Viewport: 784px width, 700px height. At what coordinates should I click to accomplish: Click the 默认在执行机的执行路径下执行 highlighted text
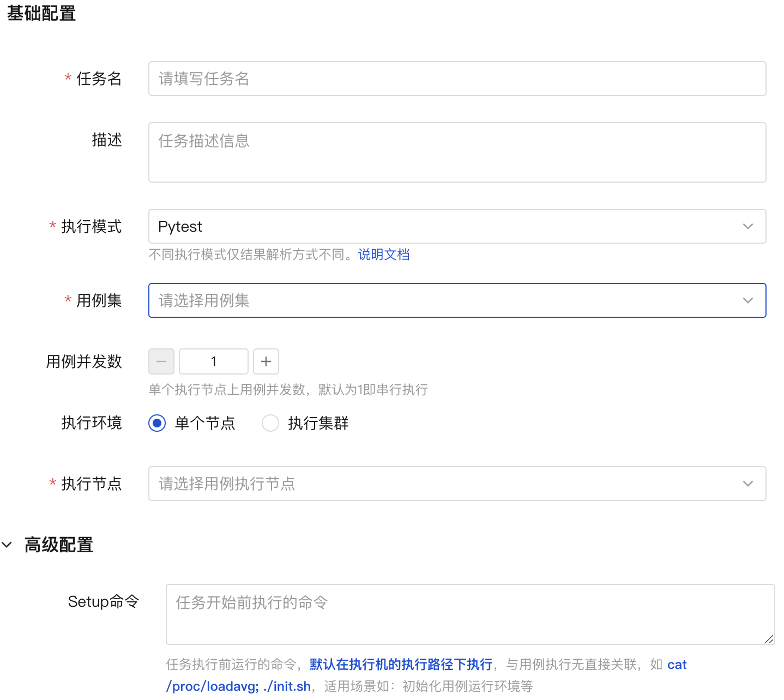click(x=401, y=665)
